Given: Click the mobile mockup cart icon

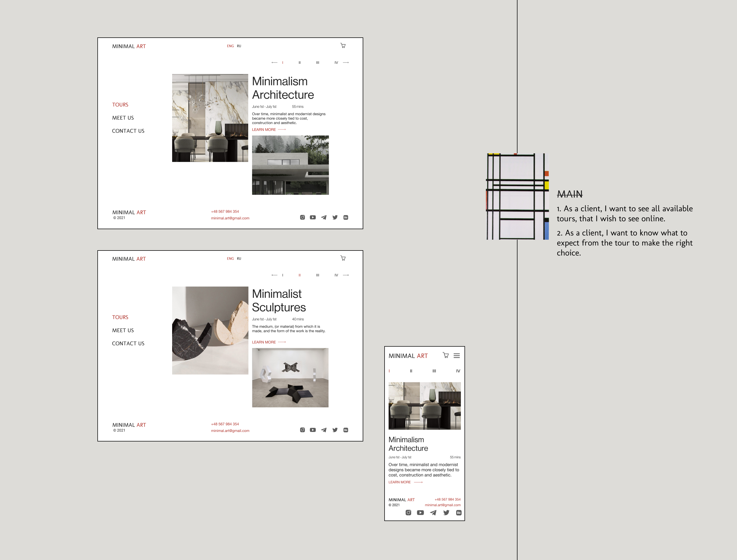Looking at the screenshot, I should tap(445, 355).
